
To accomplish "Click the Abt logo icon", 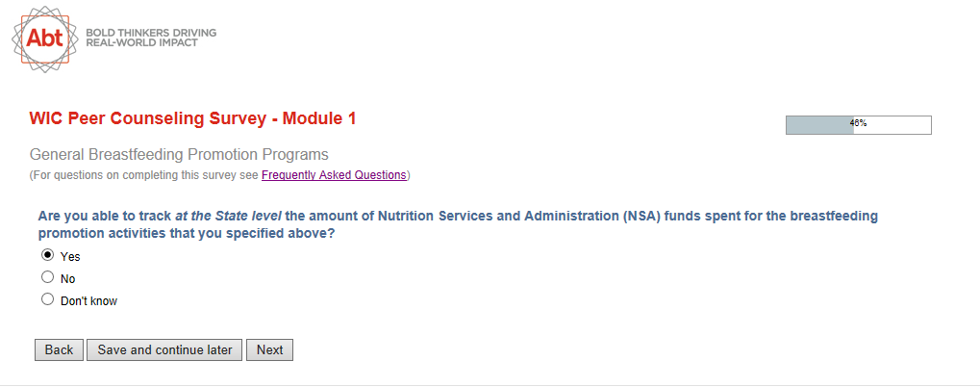I will click(44, 38).
